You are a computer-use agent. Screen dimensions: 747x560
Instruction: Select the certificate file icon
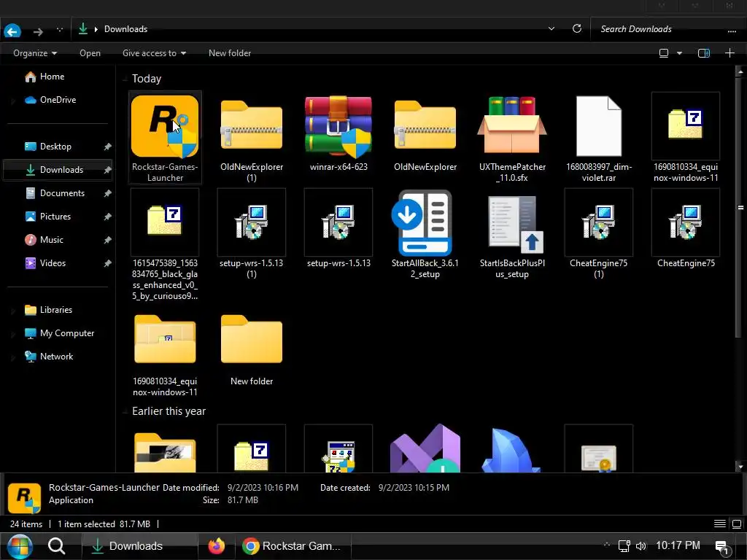pyautogui.click(x=599, y=448)
